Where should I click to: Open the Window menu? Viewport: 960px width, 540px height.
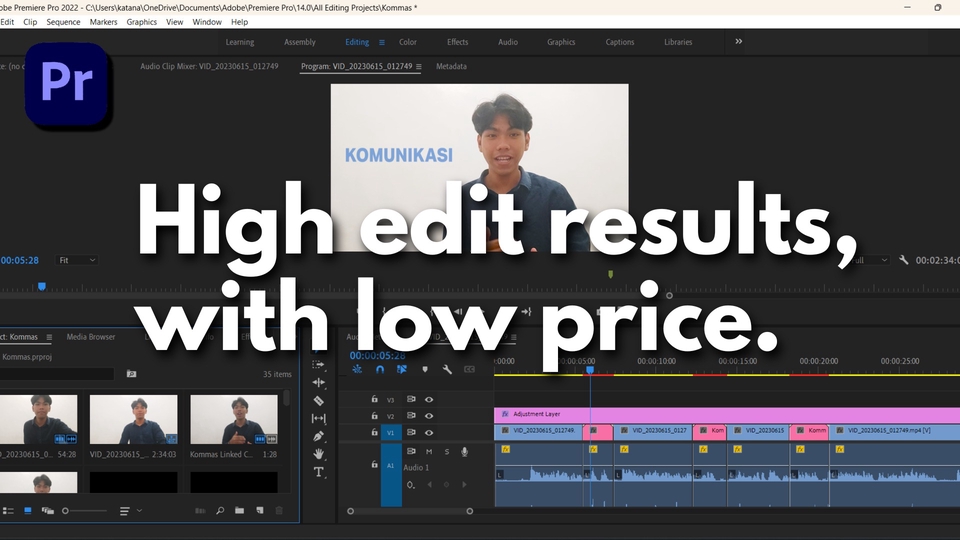tap(207, 22)
